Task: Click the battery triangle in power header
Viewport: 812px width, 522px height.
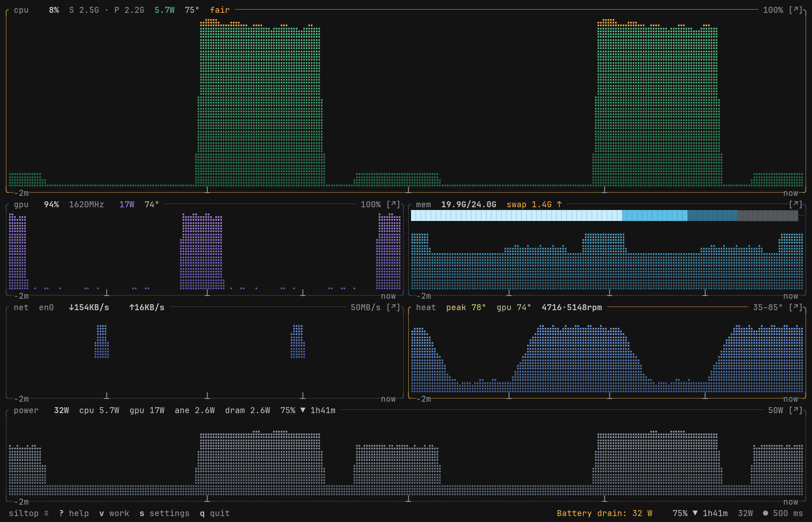Action: 303,410
